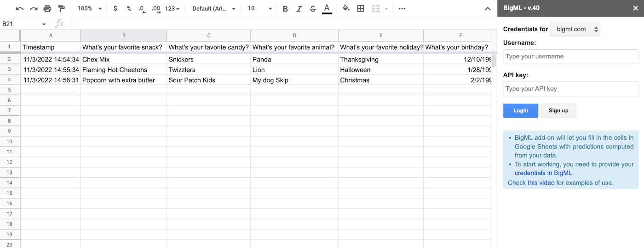Viewport: 644px width, 248px height.
Task: Click the Merge cells icon
Action: click(x=376, y=9)
